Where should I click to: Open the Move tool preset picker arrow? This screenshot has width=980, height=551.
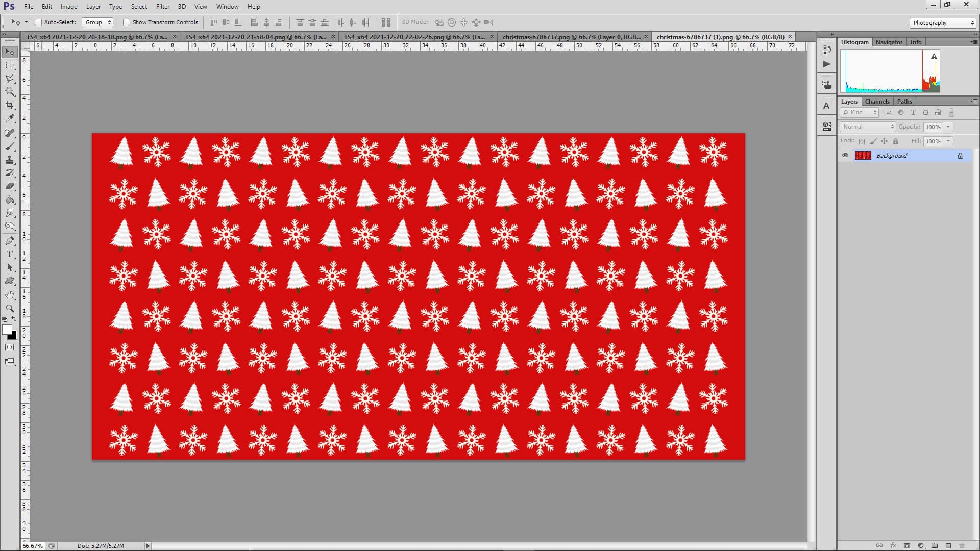tap(26, 22)
